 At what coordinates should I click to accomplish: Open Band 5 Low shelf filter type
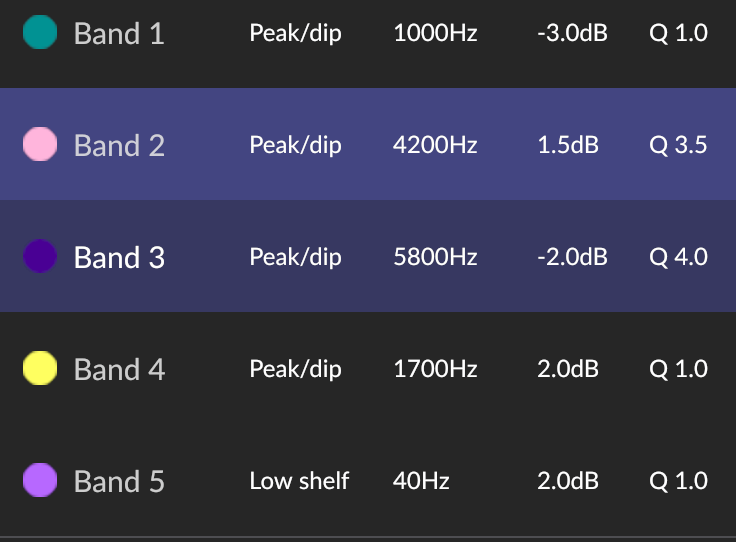[x=299, y=481]
